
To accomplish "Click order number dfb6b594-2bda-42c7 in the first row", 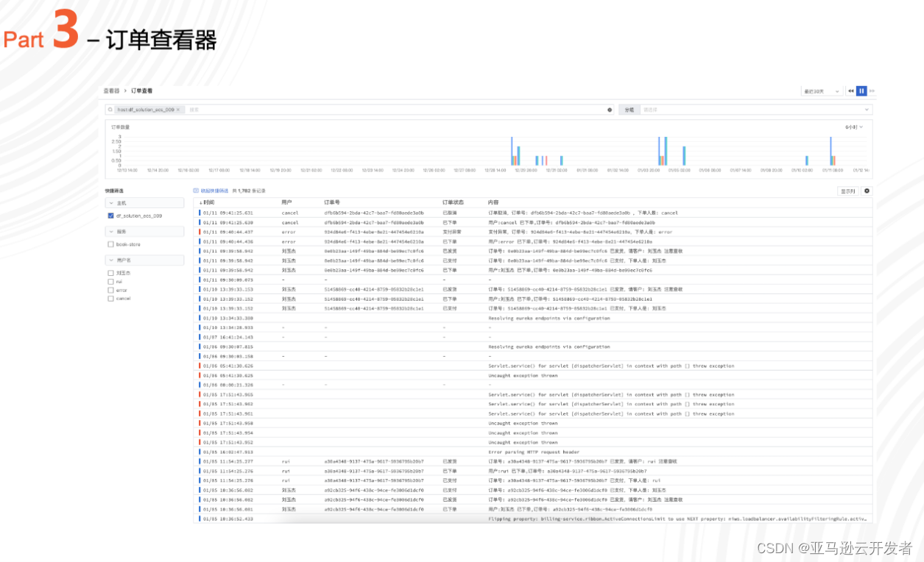I will [x=374, y=213].
